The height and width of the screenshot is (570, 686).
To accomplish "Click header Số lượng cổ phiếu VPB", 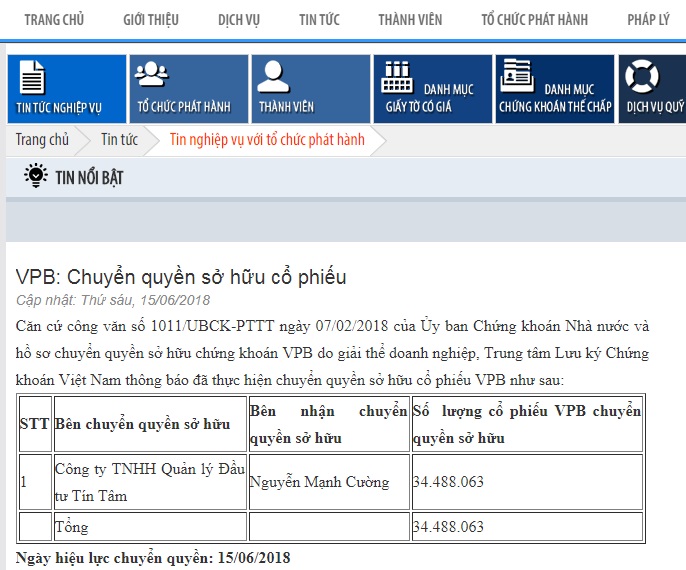I will pyautogui.click(x=527, y=424).
